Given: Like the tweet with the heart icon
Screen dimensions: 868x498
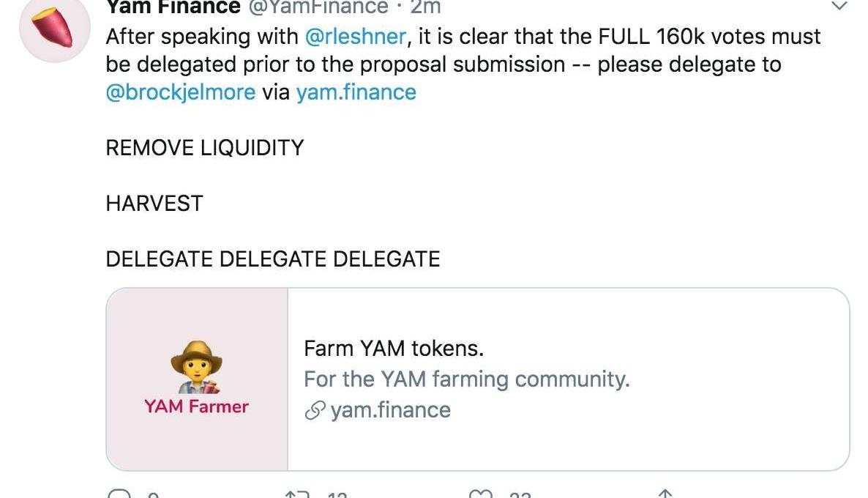Looking at the screenshot, I should [482, 494].
